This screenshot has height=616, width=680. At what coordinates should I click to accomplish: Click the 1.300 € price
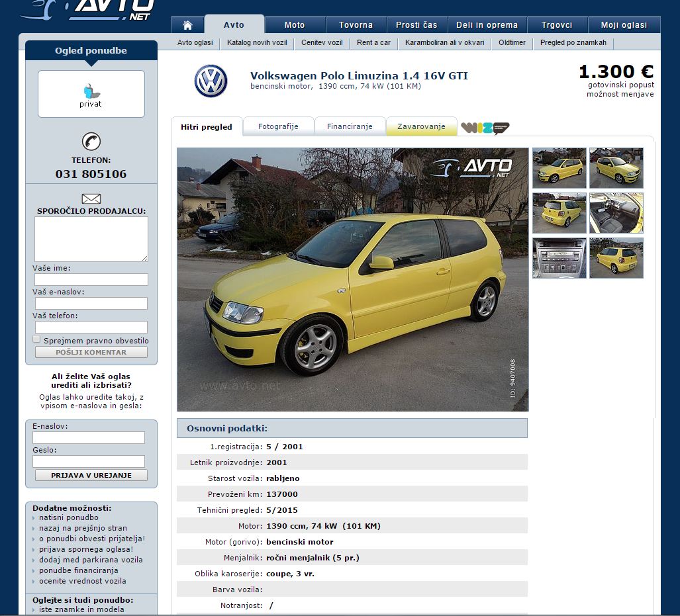616,71
